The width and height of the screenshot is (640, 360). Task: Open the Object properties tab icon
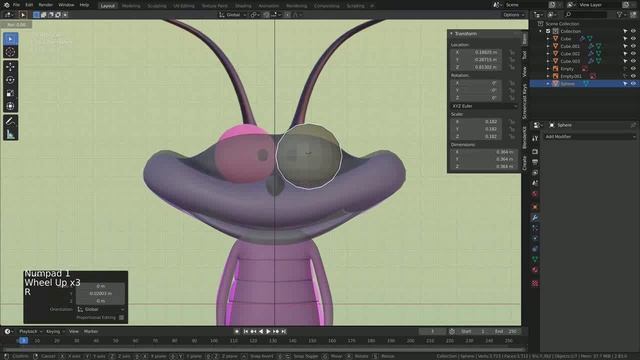(x=535, y=207)
